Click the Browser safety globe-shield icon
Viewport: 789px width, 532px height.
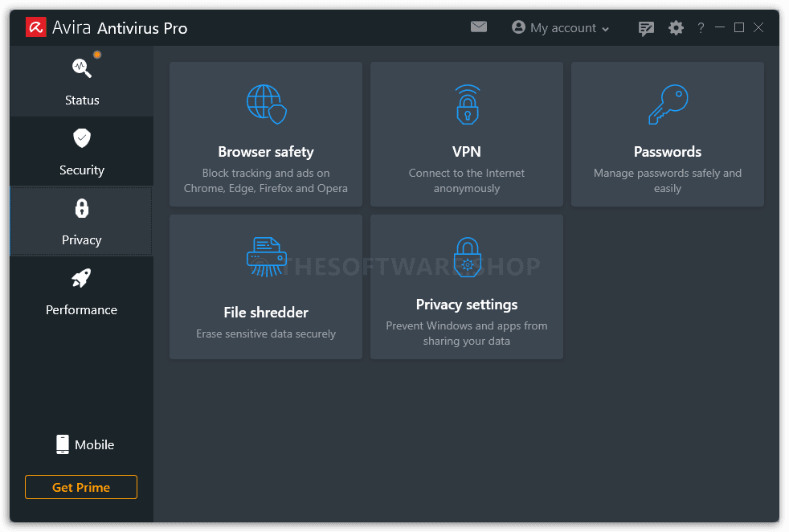[x=266, y=104]
